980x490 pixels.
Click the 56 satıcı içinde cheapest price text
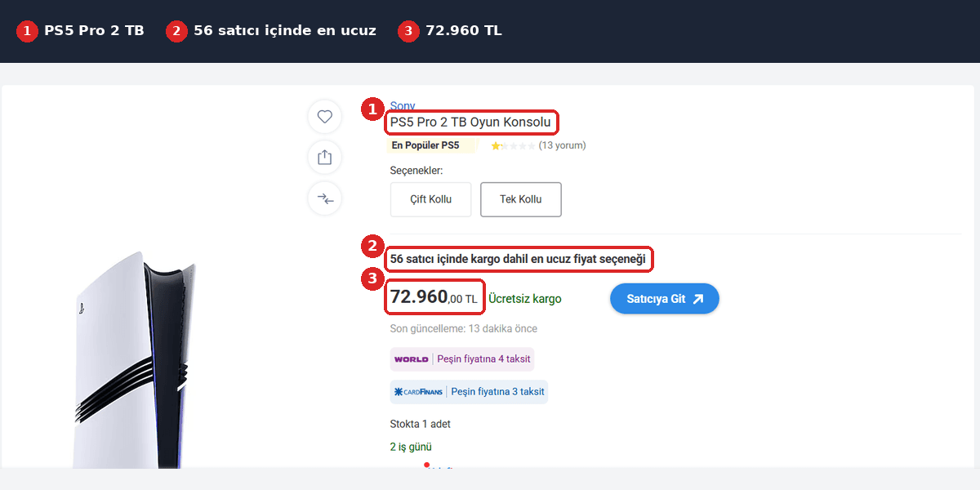(518, 260)
